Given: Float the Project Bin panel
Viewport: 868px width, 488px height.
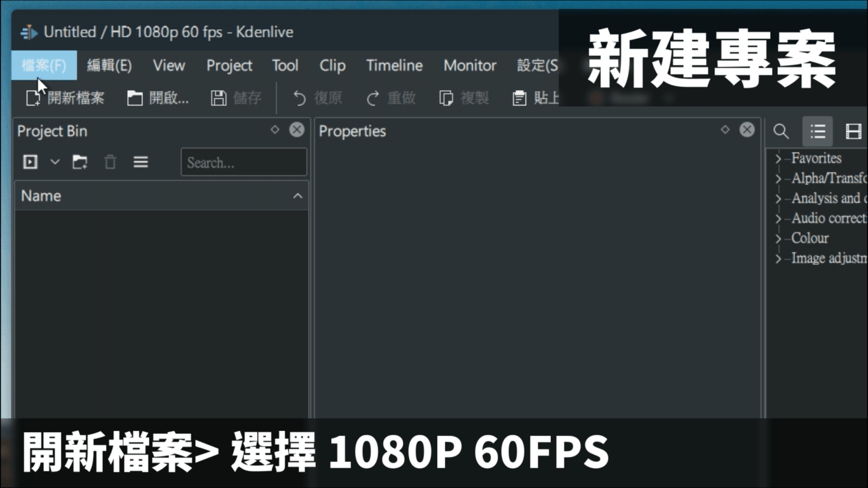Looking at the screenshot, I should (x=275, y=130).
